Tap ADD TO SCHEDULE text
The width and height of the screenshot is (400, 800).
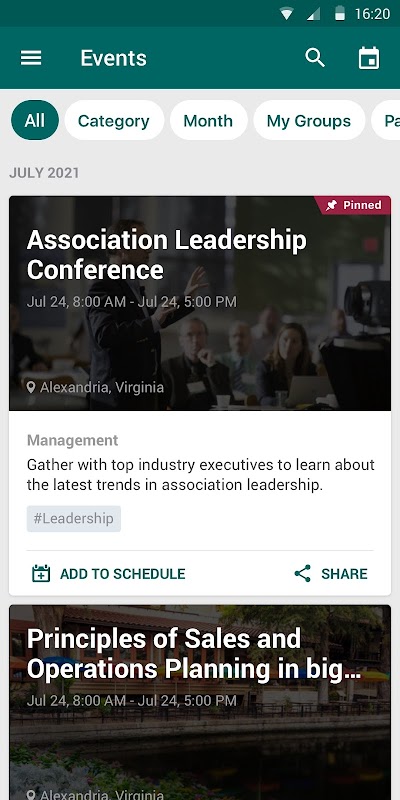pyautogui.click(x=122, y=574)
